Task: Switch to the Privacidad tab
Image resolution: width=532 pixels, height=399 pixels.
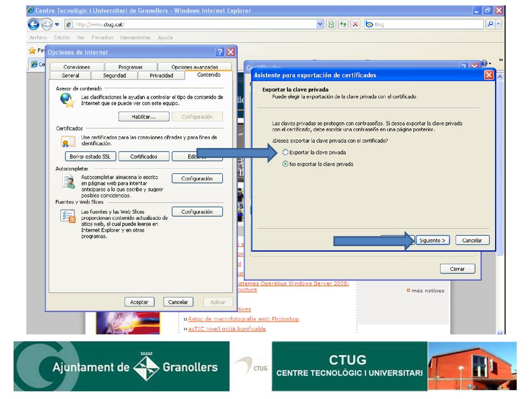Action: point(162,75)
